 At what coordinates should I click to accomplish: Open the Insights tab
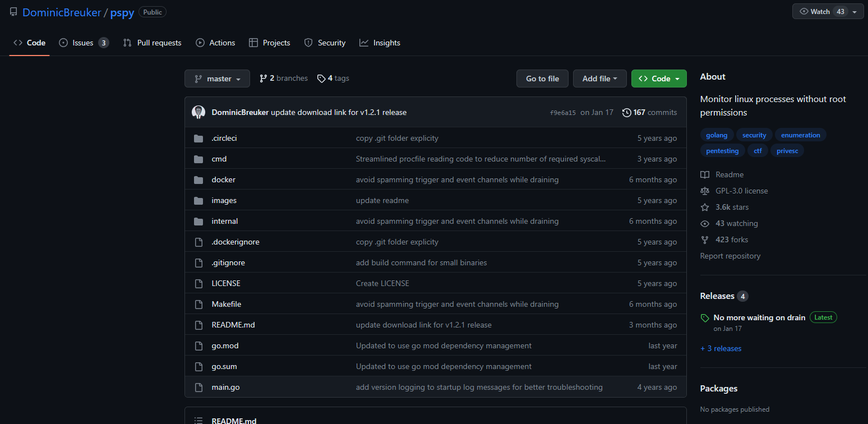click(380, 43)
